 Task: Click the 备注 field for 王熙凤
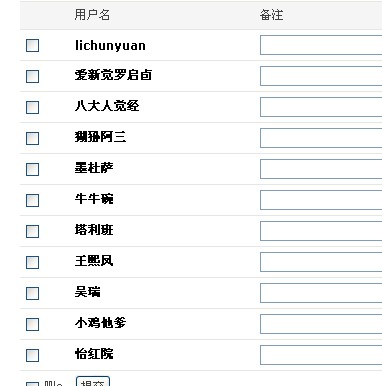[x=321, y=262]
